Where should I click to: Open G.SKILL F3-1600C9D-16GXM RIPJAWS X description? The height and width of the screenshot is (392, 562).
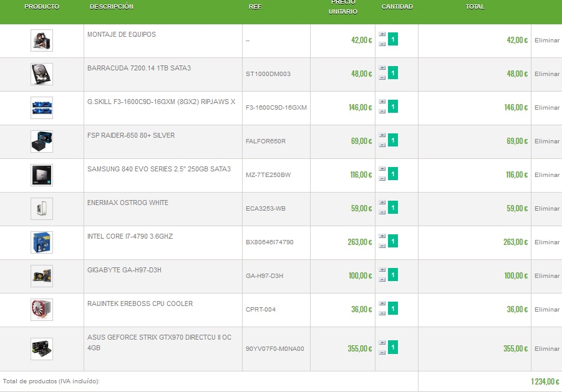(162, 102)
